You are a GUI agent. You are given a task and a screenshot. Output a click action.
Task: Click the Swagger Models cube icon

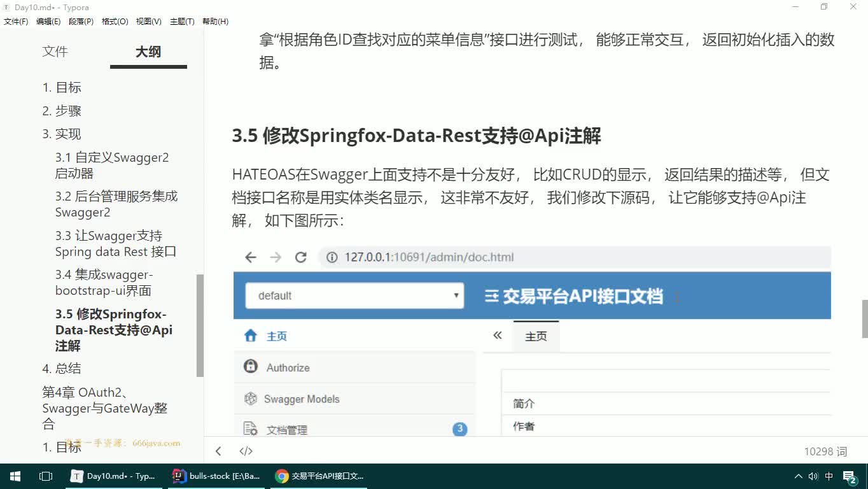coord(251,399)
